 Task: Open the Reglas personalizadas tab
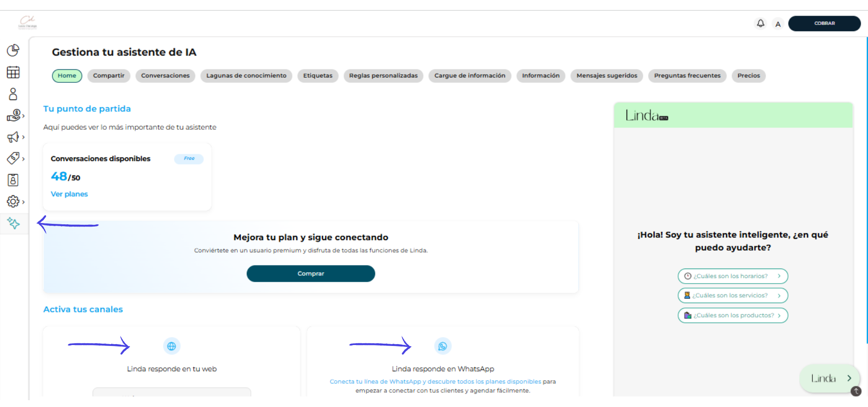tap(383, 76)
